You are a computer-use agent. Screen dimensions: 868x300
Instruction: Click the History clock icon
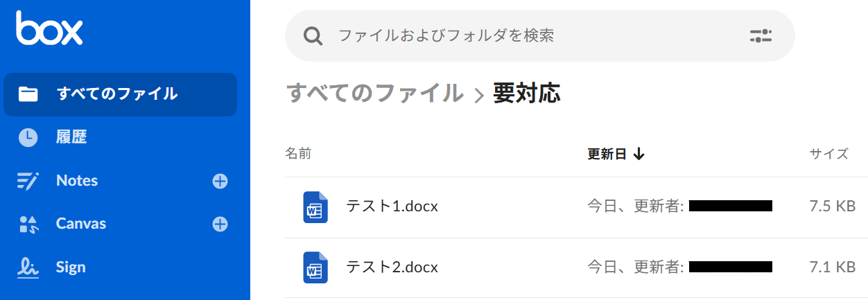[x=28, y=137]
